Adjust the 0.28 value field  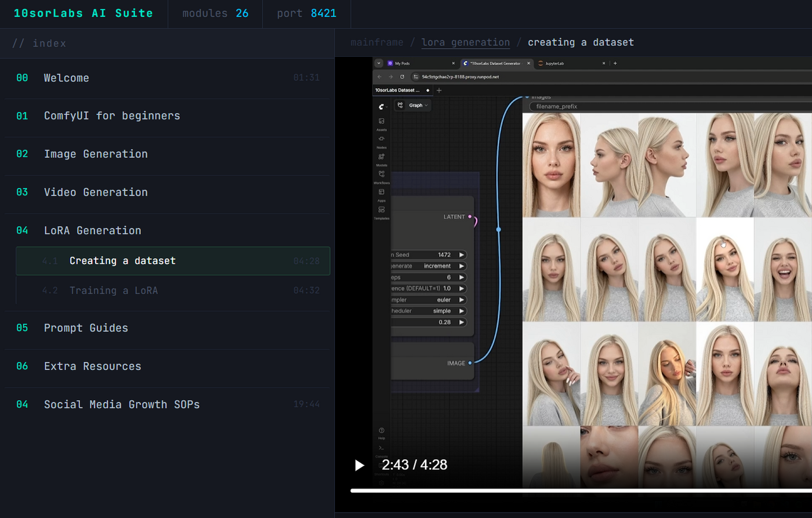pyautogui.click(x=428, y=322)
